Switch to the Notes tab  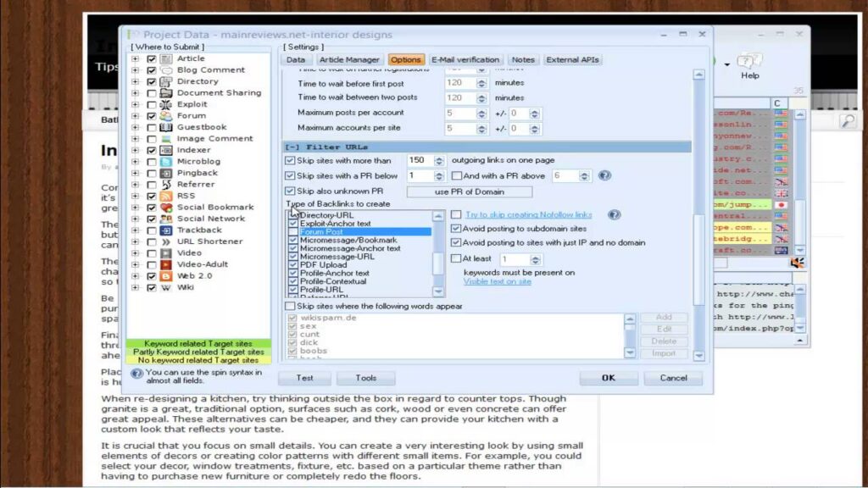click(523, 60)
